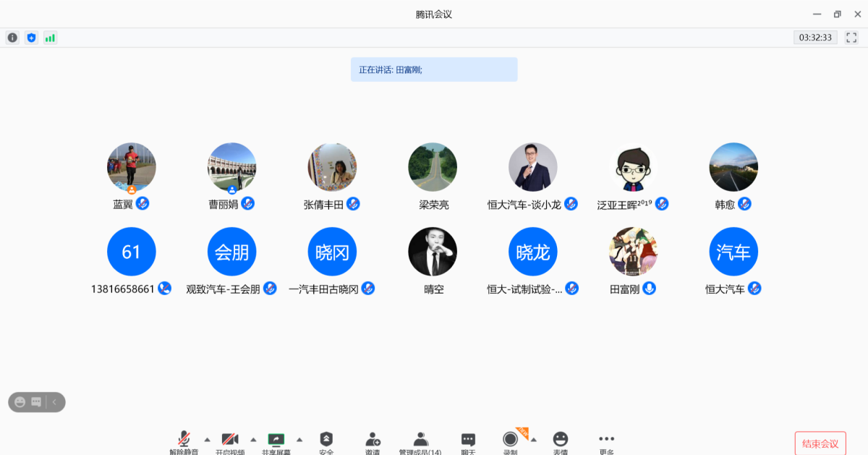Expand share options arrow beside 共享屏幕

point(299,439)
